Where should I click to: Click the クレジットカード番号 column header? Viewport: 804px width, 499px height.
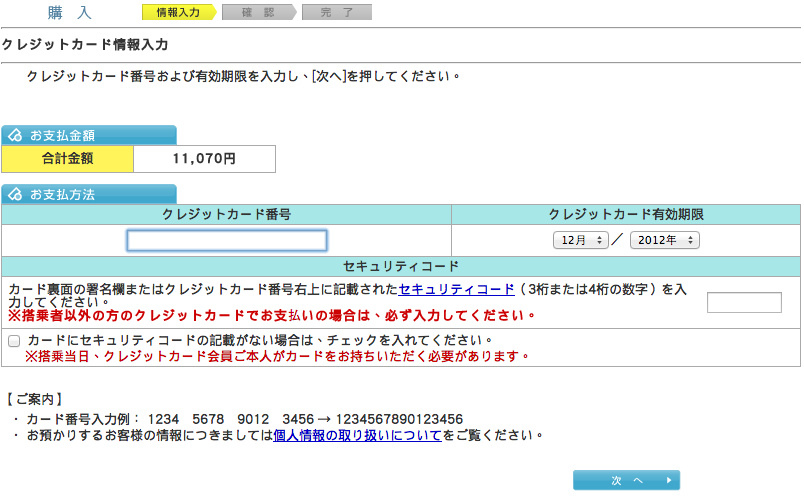pos(227,214)
